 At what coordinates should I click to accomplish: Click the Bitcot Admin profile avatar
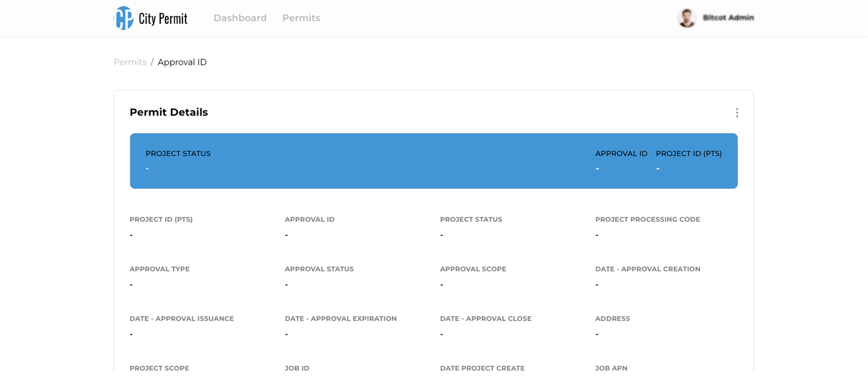(x=686, y=18)
